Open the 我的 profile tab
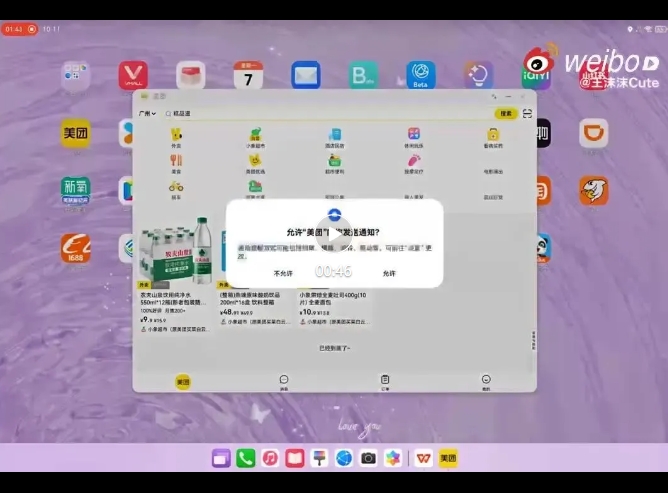This screenshot has height=493, width=668. click(486, 381)
